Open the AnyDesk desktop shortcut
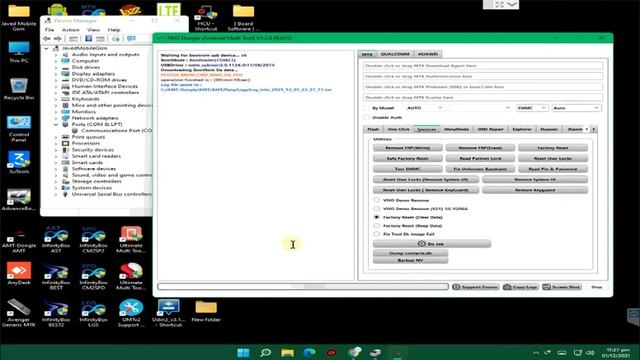The width and height of the screenshot is (640, 360). (19, 273)
